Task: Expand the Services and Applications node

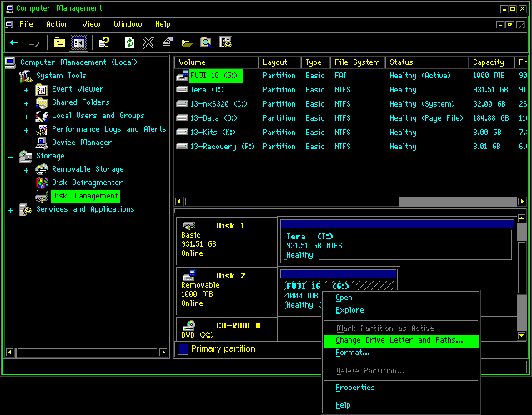Action: click(x=11, y=209)
